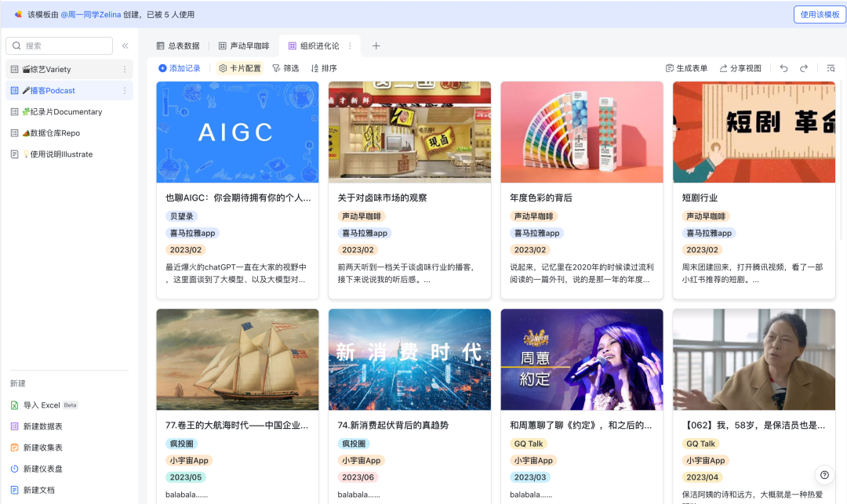Viewport: 847px width, 504px height.
Task: Open 纪录片Documentary in sidebar
Action: pyautogui.click(x=69, y=112)
